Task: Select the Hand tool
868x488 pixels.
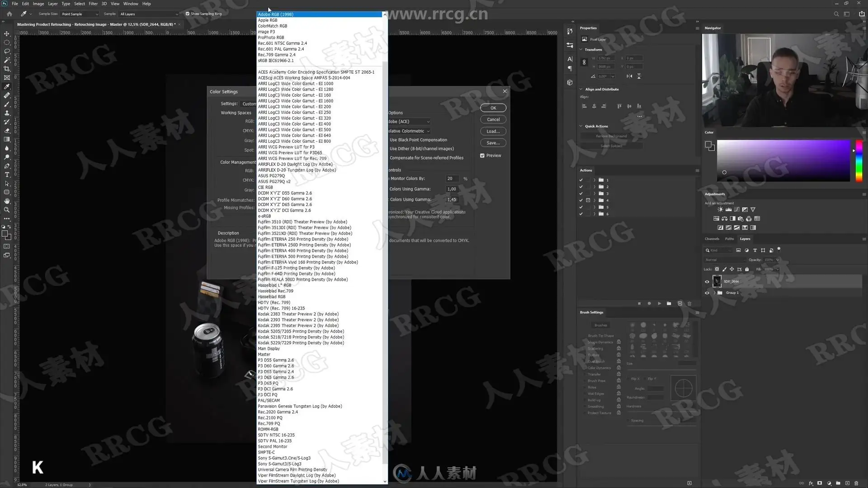Action: click(x=7, y=201)
